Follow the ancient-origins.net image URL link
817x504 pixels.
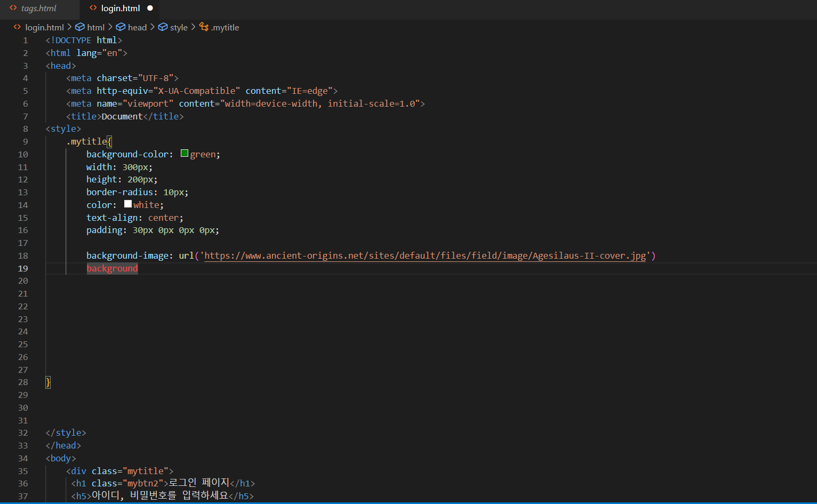click(x=425, y=256)
